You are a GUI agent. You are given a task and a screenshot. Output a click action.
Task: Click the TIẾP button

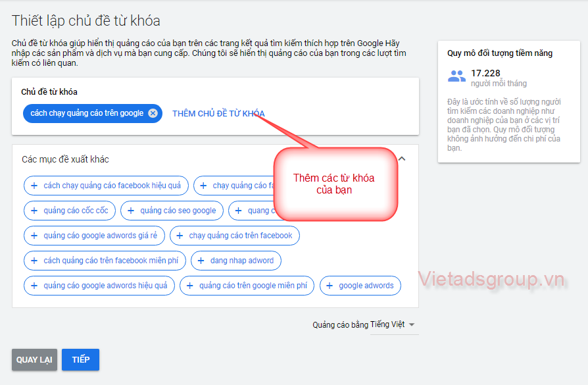80,360
